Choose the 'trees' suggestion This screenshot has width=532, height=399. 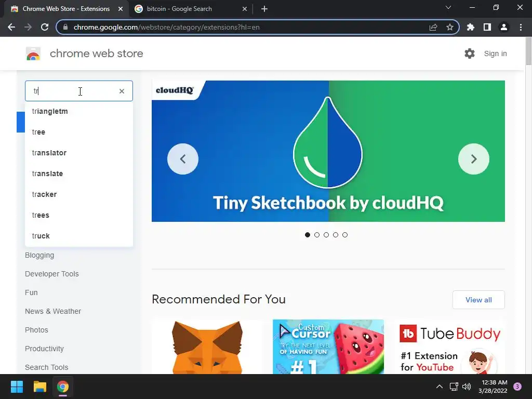pos(79,215)
